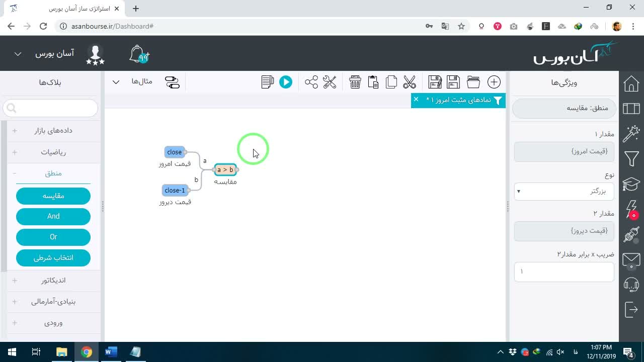644x362 pixels.
Task: Click the share icon in toolbar
Action: (x=311, y=82)
